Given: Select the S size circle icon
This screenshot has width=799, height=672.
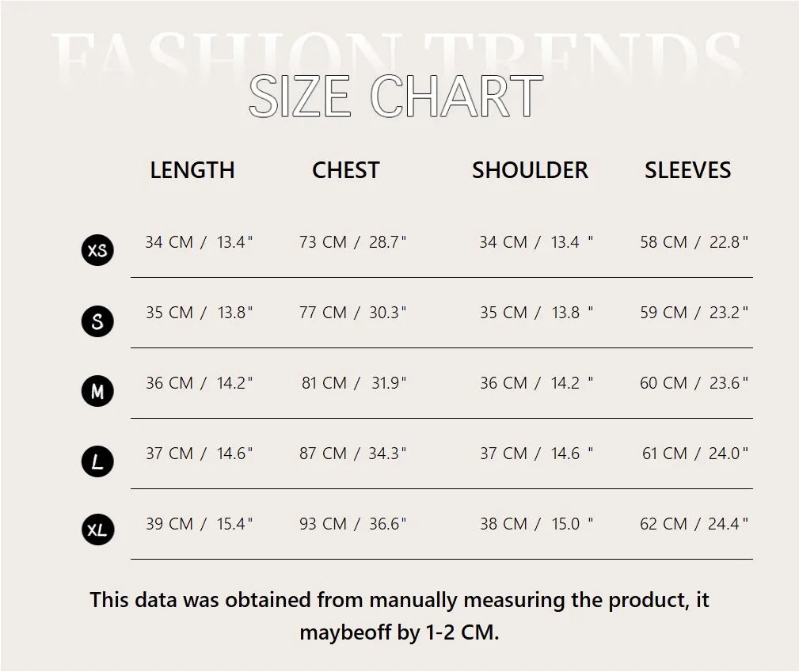Looking at the screenshot, I should coord(97,321).
